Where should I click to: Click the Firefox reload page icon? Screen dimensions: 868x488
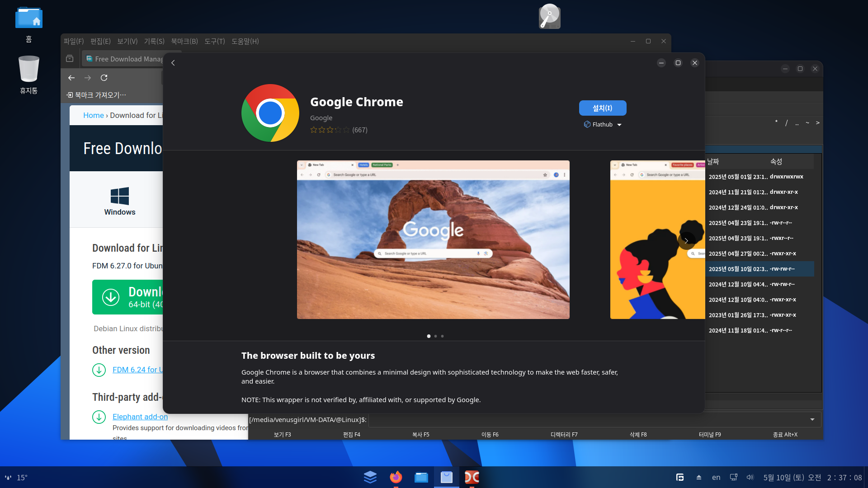click(104, 78)
